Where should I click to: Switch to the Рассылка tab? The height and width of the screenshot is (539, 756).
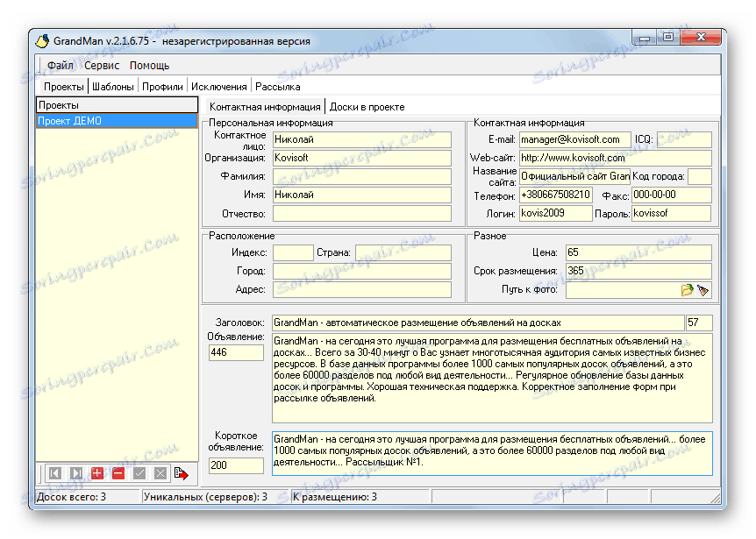click(278, 87)
